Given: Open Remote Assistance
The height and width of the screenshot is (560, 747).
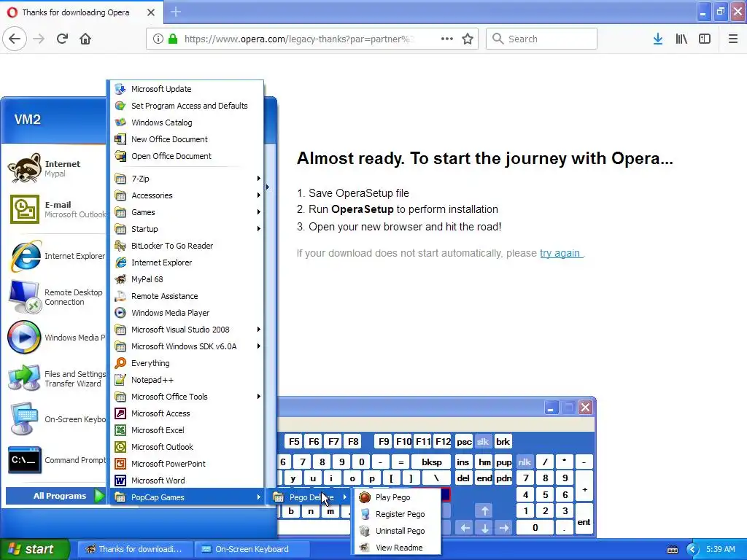Looking at the screenshot, I should (x=187, y=296).
